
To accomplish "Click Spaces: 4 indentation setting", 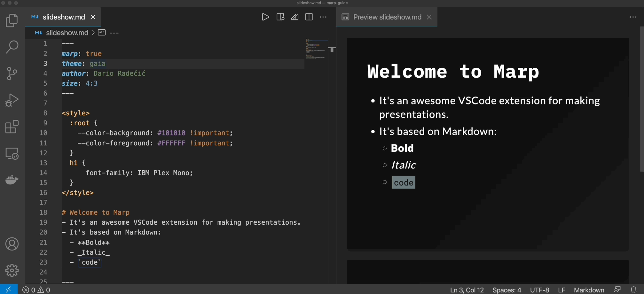I will [x=507, y=290].
